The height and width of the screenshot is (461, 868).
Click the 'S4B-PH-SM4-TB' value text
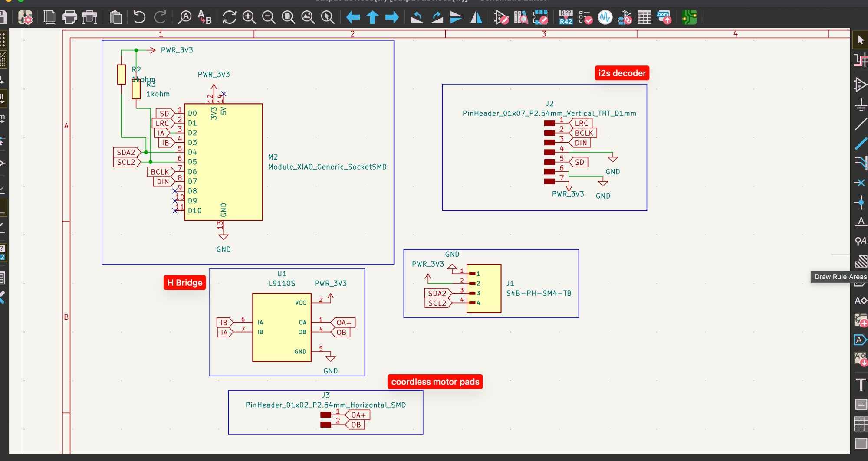point(539,293)
